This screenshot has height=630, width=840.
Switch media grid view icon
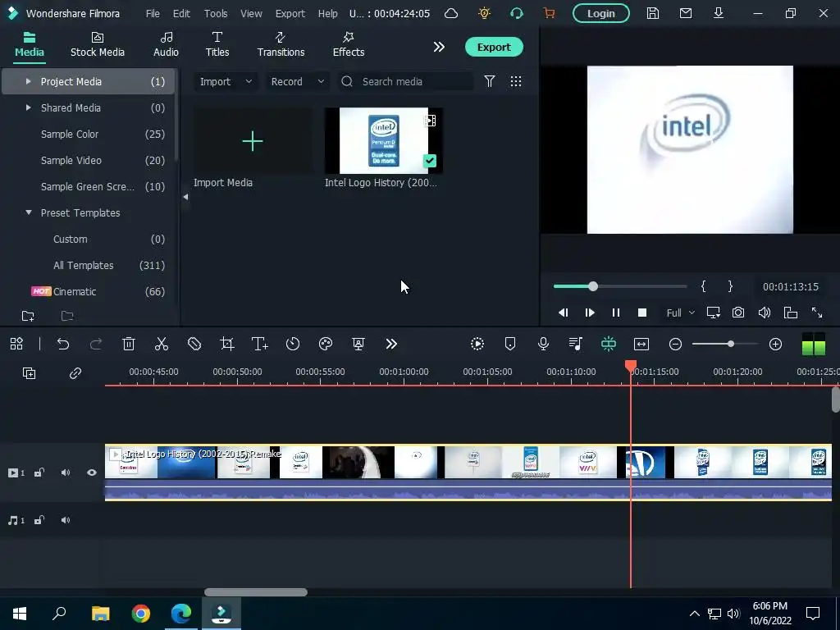point(516,81)
